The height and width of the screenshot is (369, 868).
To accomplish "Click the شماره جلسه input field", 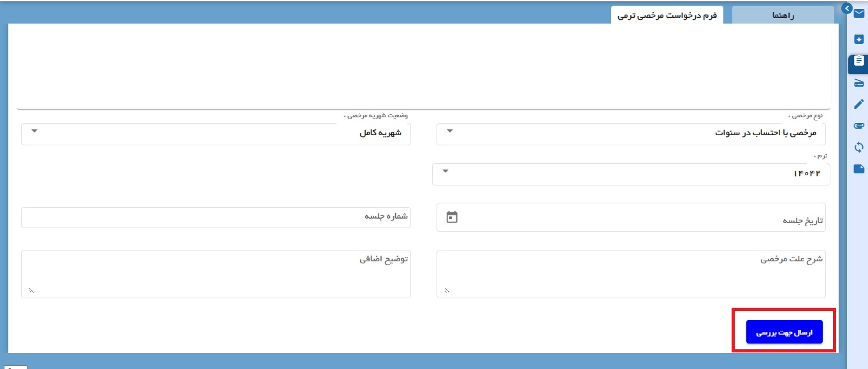I will click(x=216, y=217).
